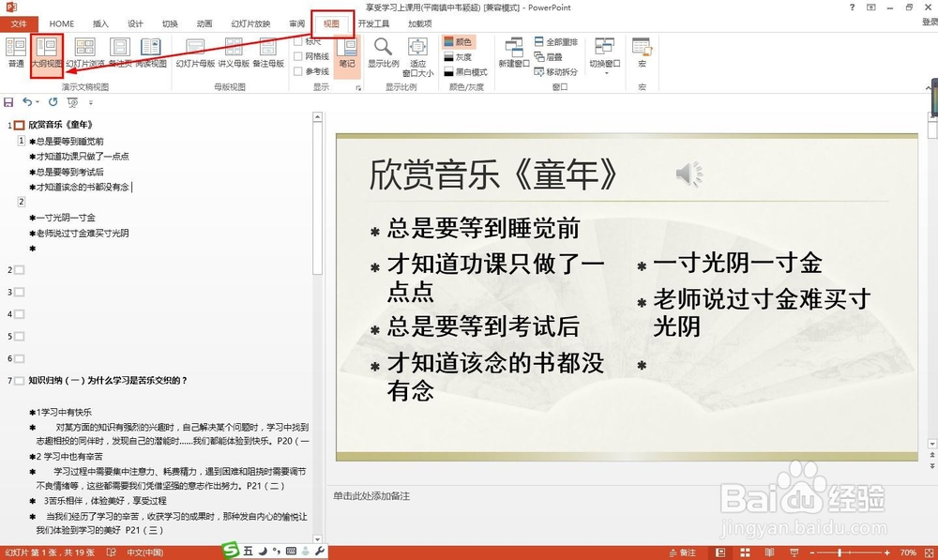Select slide 5 icon in outline
The image size is (938, 560).
click(x=19, y=336)
